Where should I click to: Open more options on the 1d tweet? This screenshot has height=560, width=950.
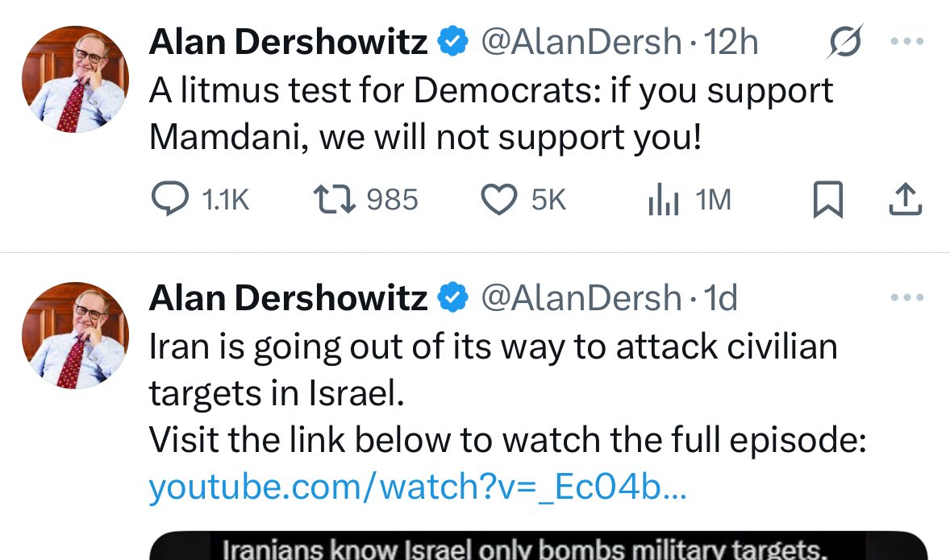pyautogui.click(x=907, y=297)
